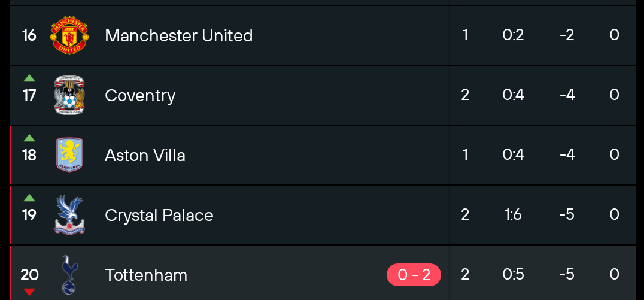
Task: Click Tottenham's 0:5 goals value
Action: pos(513,274)
